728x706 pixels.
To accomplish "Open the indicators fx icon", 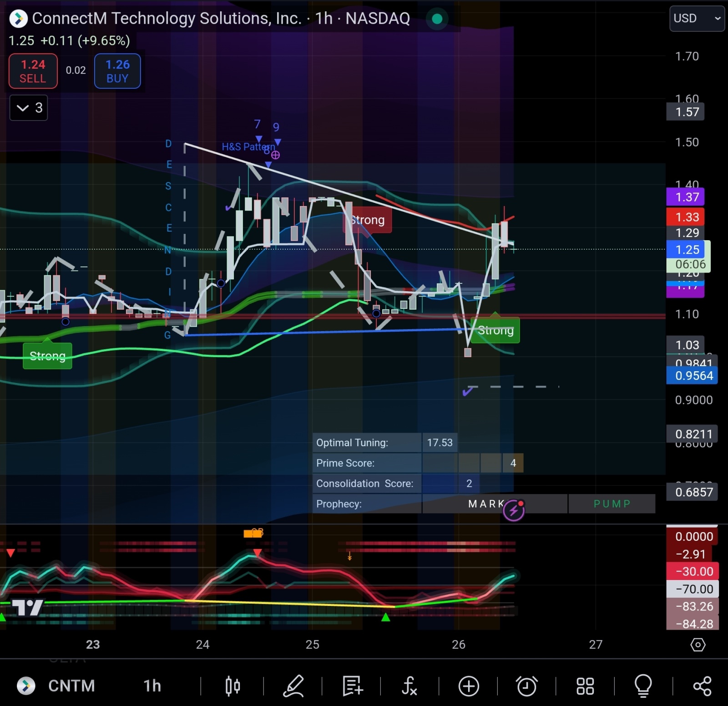I will (409, 686).
